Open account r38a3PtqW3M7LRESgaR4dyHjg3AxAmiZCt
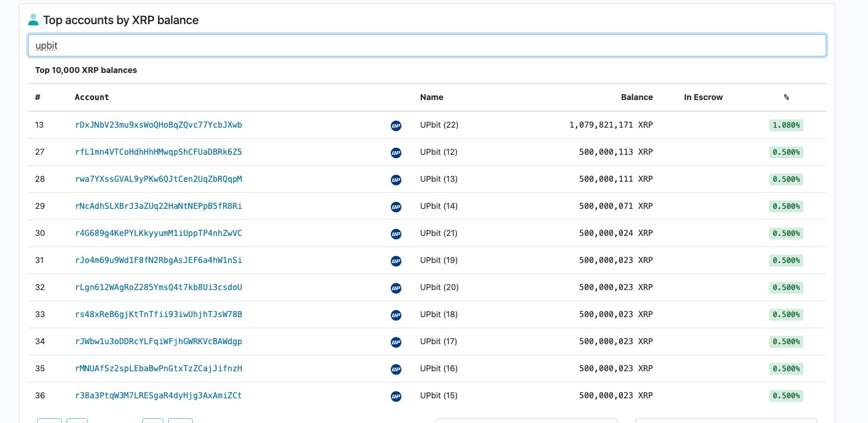The width and height of the screenshot is (868, 423). point(159,395)
